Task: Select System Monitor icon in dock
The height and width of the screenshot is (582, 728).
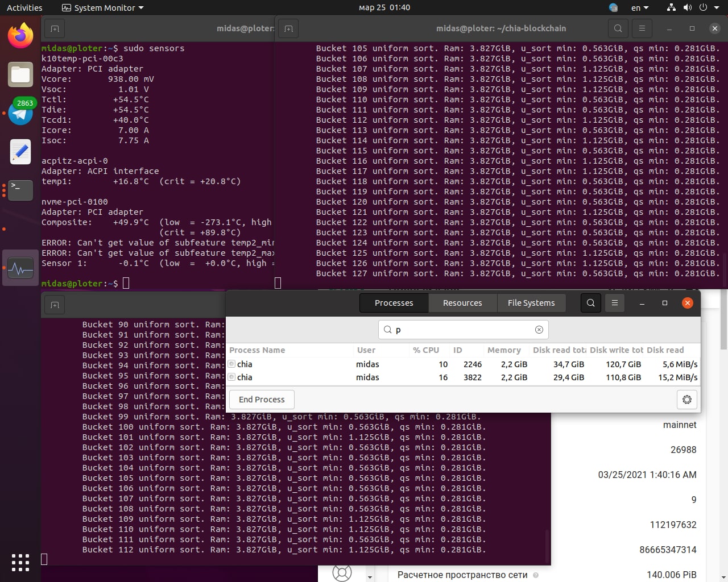Action: point(20,268)
